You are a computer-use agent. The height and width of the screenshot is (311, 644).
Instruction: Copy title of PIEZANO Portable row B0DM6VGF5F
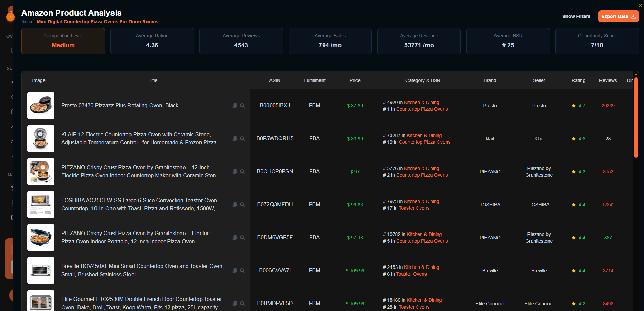tap(235, 238)
